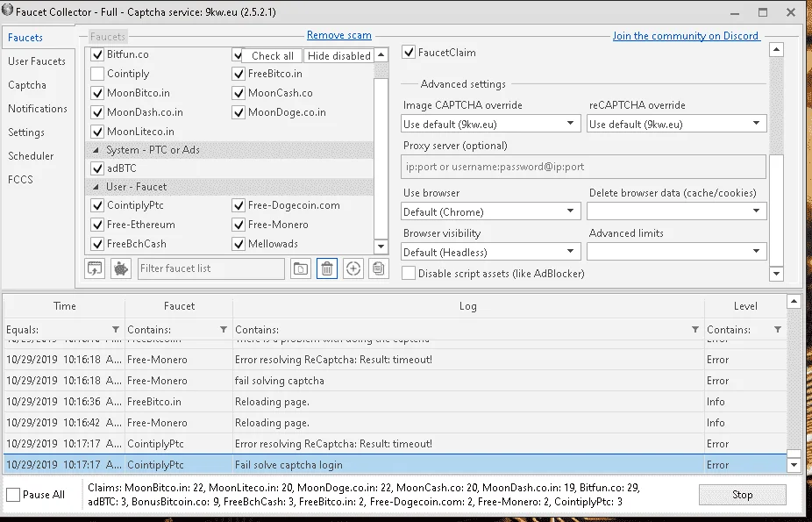Select the 'Fail solve captcha login' row

(x=395, y=465)
